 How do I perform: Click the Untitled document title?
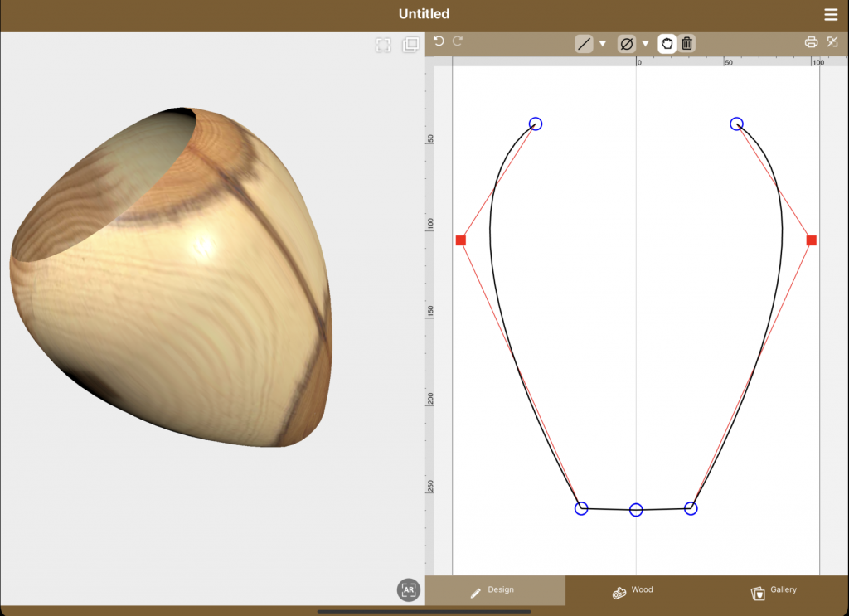pos(424,14)
